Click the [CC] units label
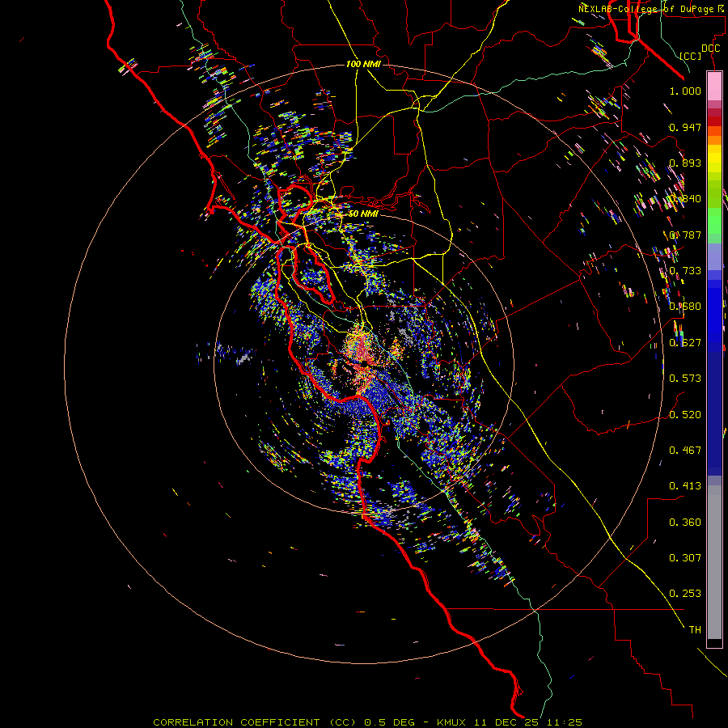This screenshot has width=728, height=728. (x=690, y=56)
